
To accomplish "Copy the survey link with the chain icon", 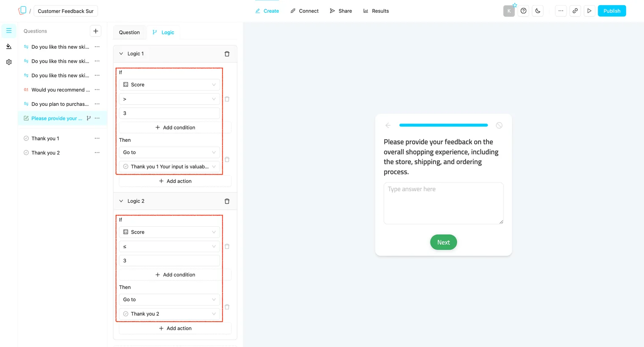I will point(575,11).
